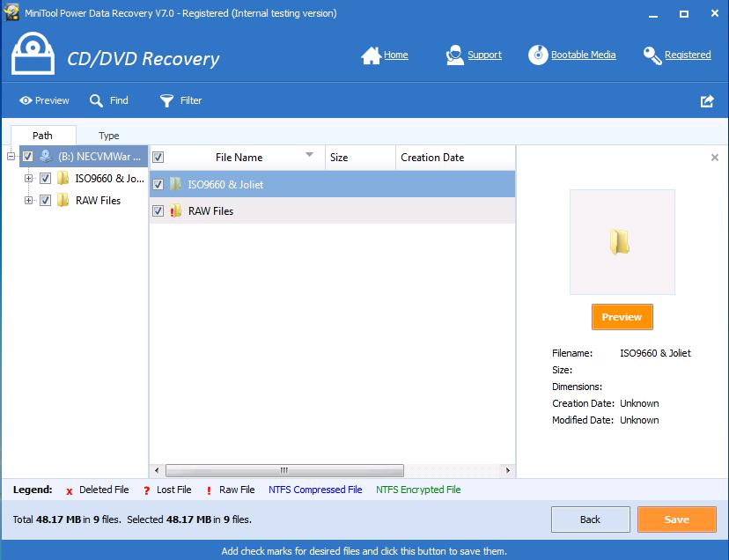This screenshot has width=729, height=560.
Task: Click the Support agent icon
Action: [454, 55]
